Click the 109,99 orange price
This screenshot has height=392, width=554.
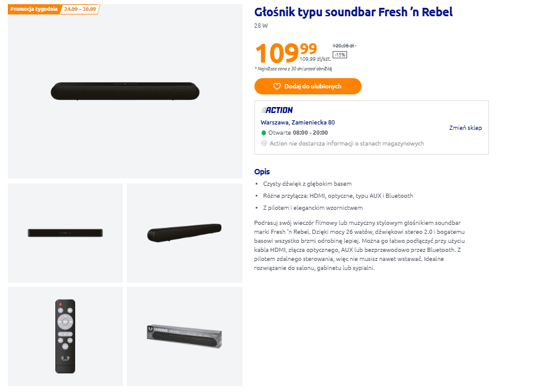[x=286, y=53]
